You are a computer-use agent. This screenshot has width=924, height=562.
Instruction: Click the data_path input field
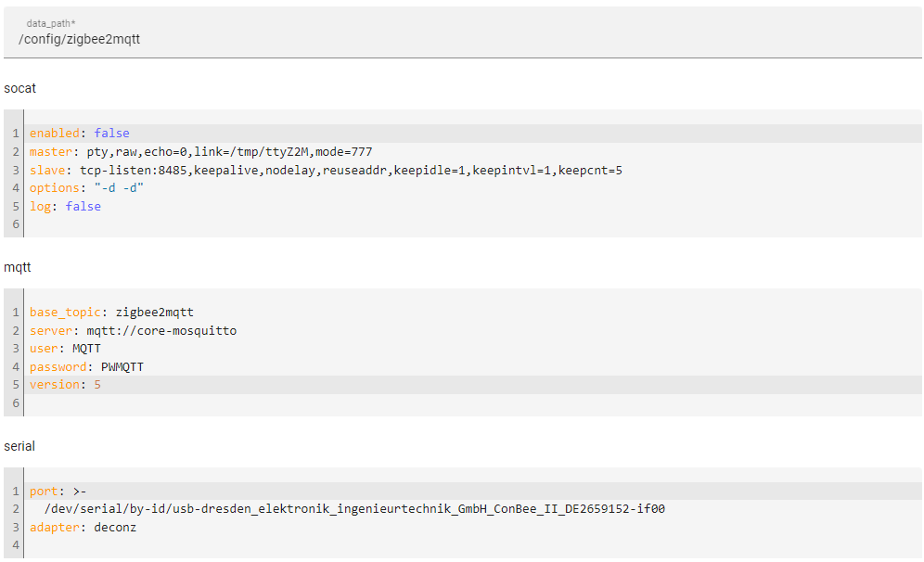click(463, 33)
